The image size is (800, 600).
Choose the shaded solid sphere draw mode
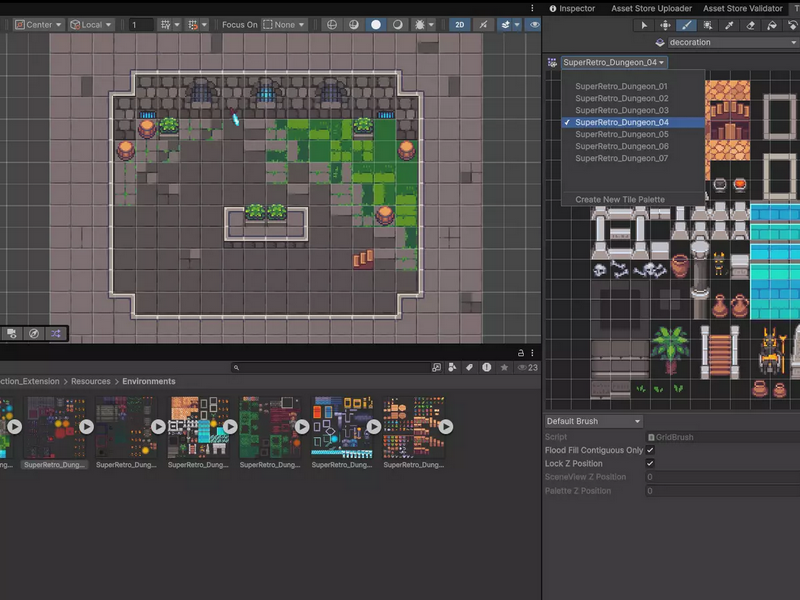click(376, 24)
